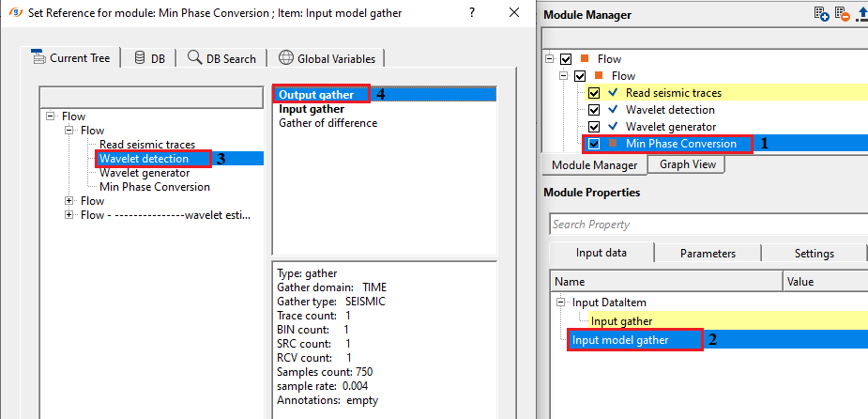Click the 'Gather domain: TIME' info line
This screenshot has width=868, height=419.
tap(331, 287)
